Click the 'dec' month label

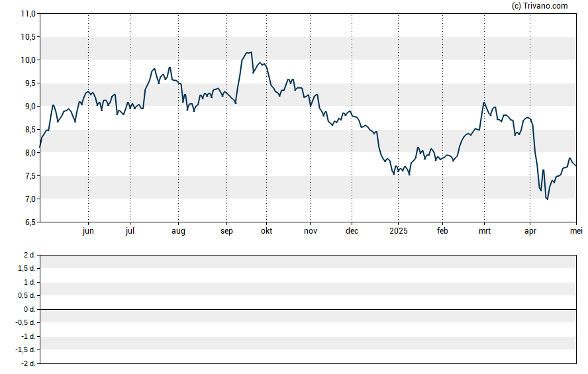(x=352, y=231)
